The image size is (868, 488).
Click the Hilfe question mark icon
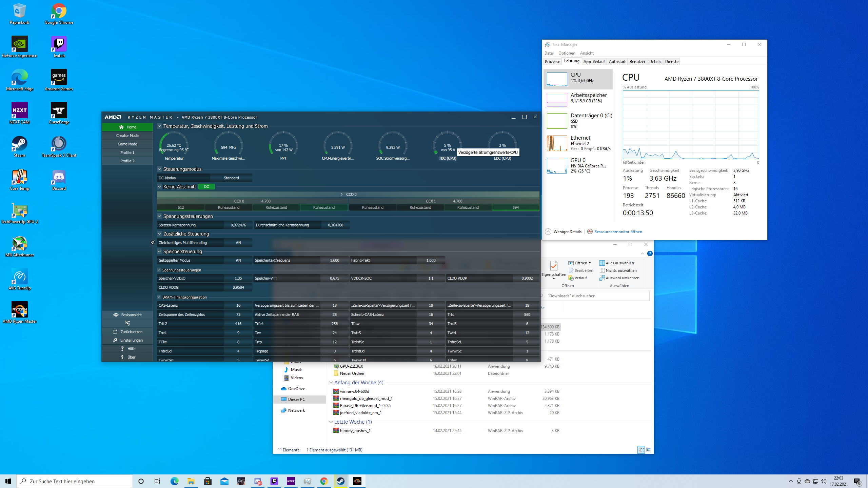click(x=122, y=349)
